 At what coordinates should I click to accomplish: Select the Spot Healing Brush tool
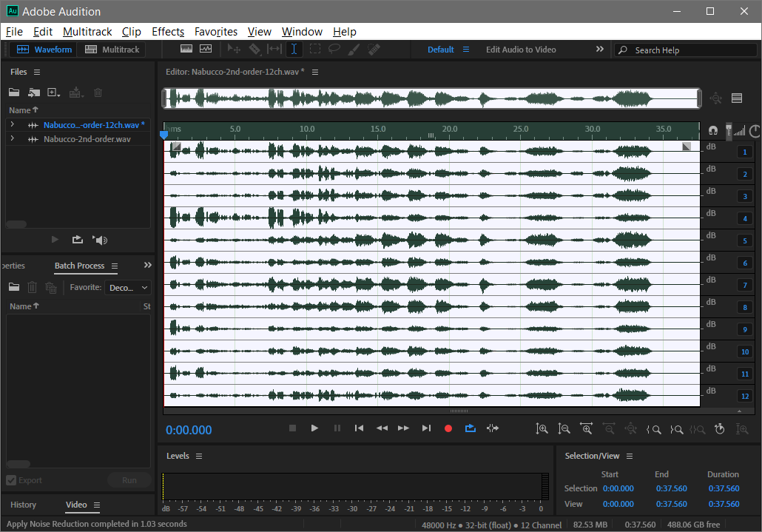(374, 49)
